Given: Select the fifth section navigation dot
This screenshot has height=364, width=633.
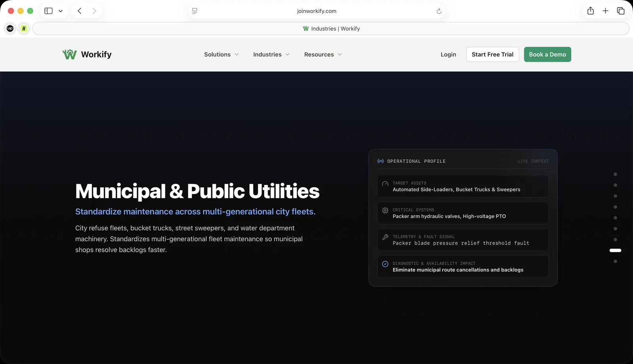Looking at the screenshot, I should pos(615,218).
